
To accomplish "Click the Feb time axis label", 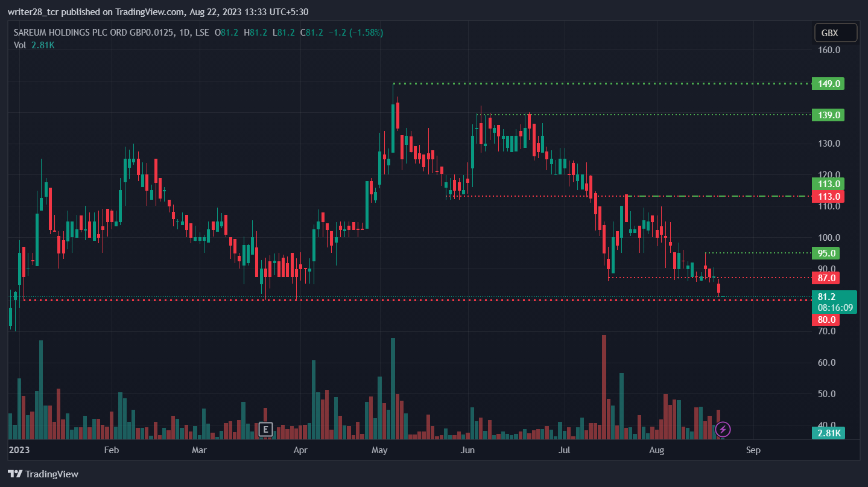I will [112, 450].
